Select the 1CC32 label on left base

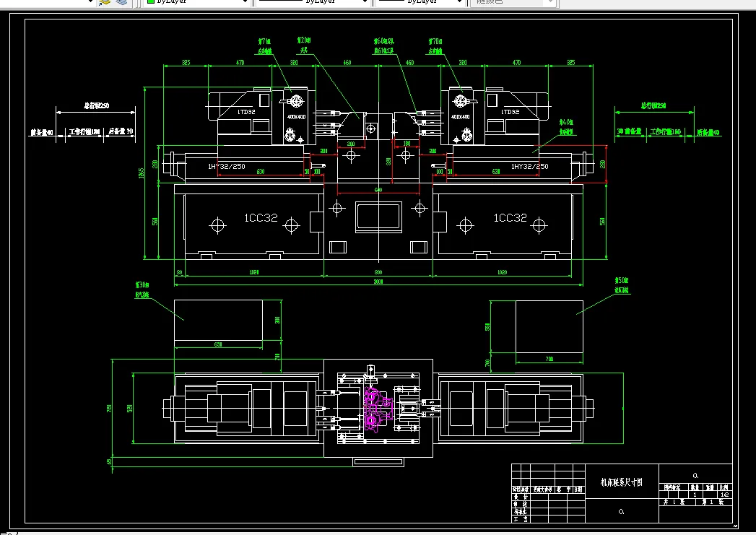pyautogui.click(x=261, y=218)
